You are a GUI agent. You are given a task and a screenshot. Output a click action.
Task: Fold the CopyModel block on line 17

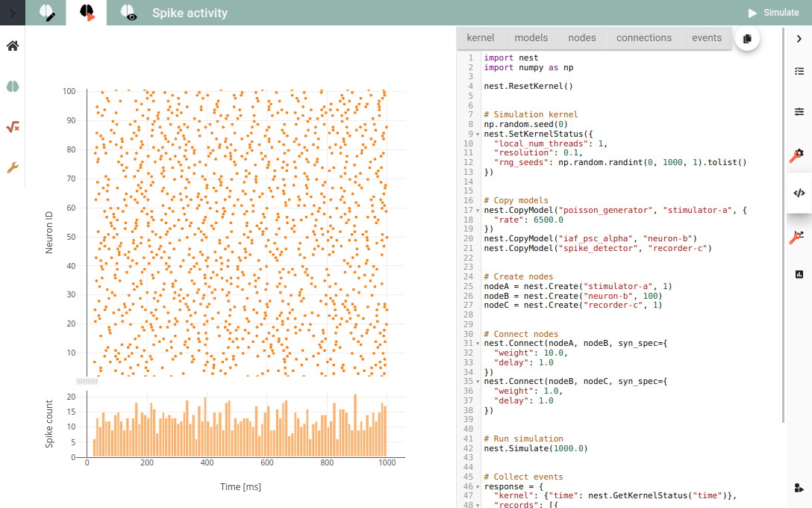[478, 211]
